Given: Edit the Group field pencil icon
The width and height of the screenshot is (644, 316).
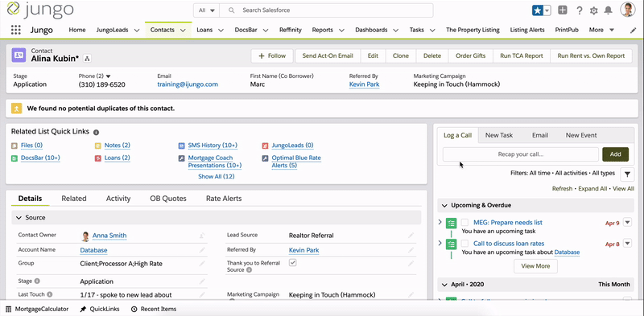Looking at the screenshot, I should click(x=202, y=264).
